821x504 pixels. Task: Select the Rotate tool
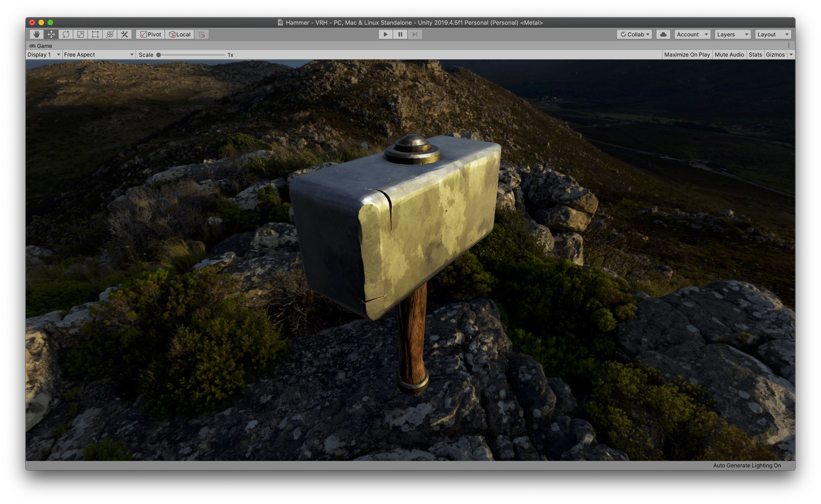coord(66,35)
